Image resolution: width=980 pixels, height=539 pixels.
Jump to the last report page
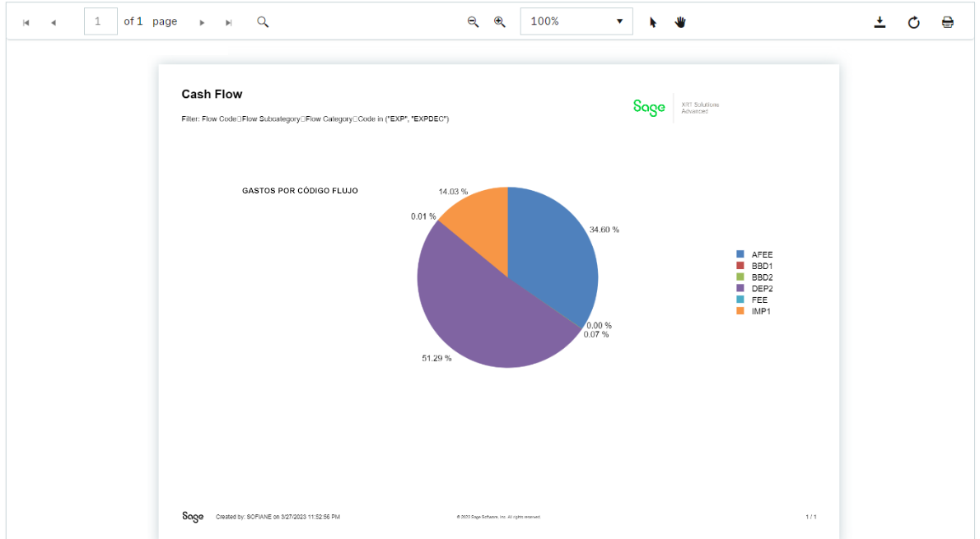click(229, 22)
